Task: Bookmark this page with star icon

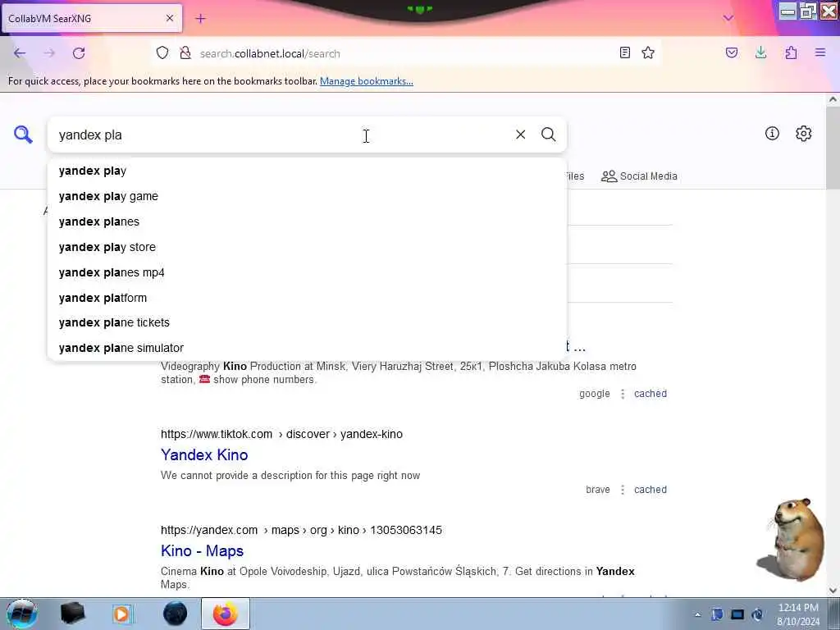Action: (x=648, y=52)
